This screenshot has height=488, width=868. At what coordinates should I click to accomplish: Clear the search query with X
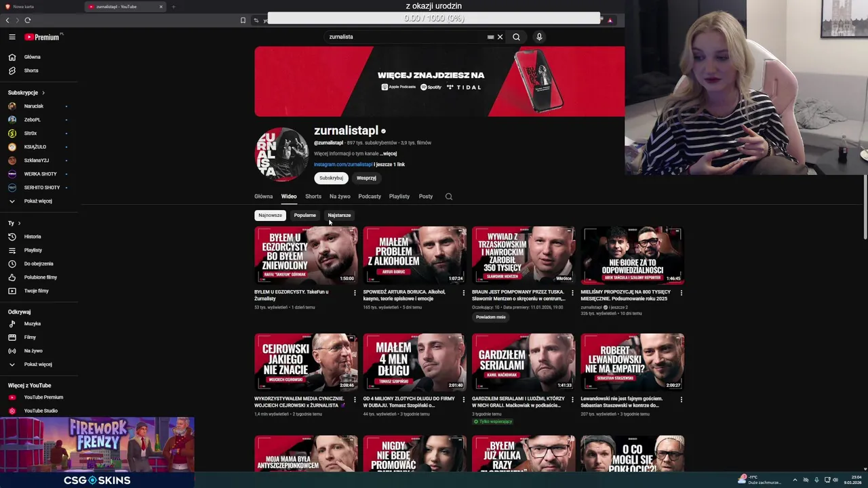click(500, 37)
